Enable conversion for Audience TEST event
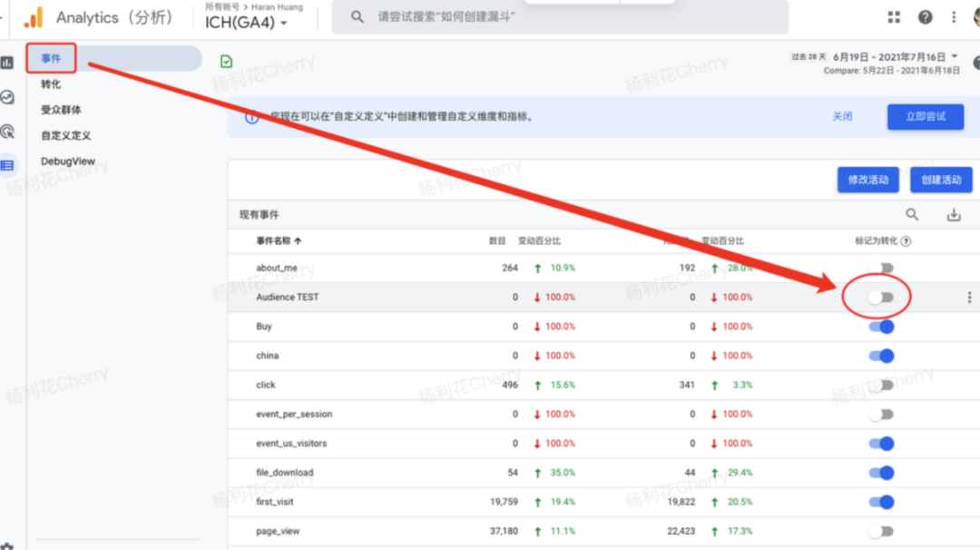This screenshot has height=550, width=980. coord(881,298)
